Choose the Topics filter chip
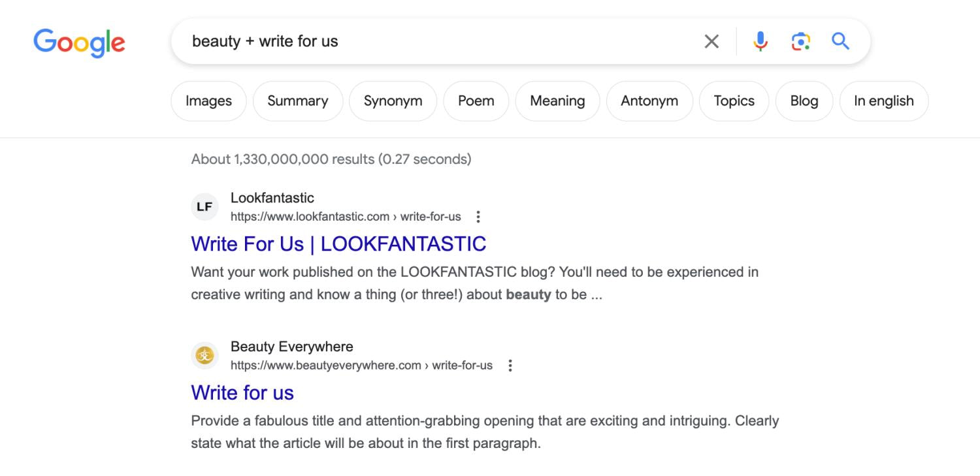The width and height of the screenshot is (980, 476). [734, 101]
